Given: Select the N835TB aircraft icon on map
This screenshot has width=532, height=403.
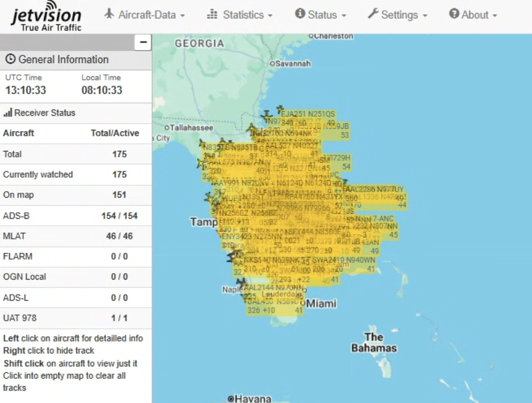Looking at the screenshot, I should tap(202, 144).
